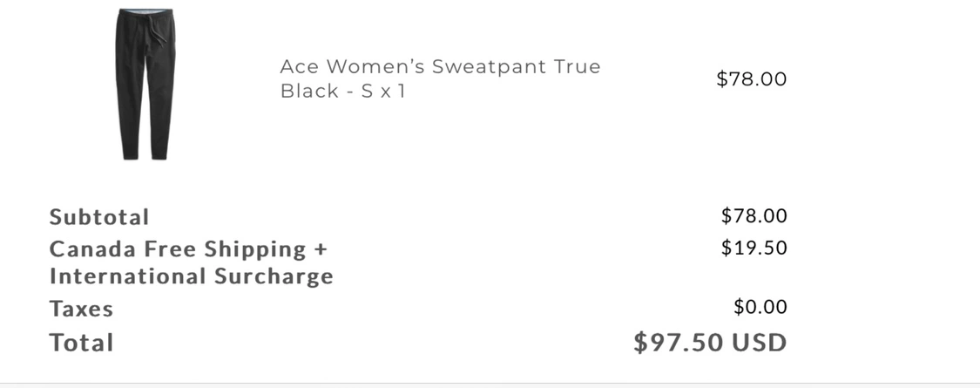Screen dimensions: 980x388
Task: Click the $19.50 shipping amount
Action: [754, 248]
